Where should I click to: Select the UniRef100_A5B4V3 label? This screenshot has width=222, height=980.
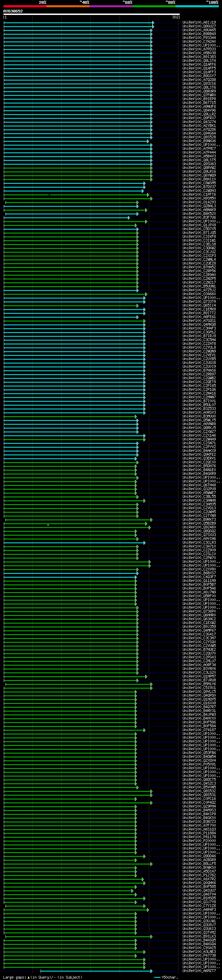point(199,156)
